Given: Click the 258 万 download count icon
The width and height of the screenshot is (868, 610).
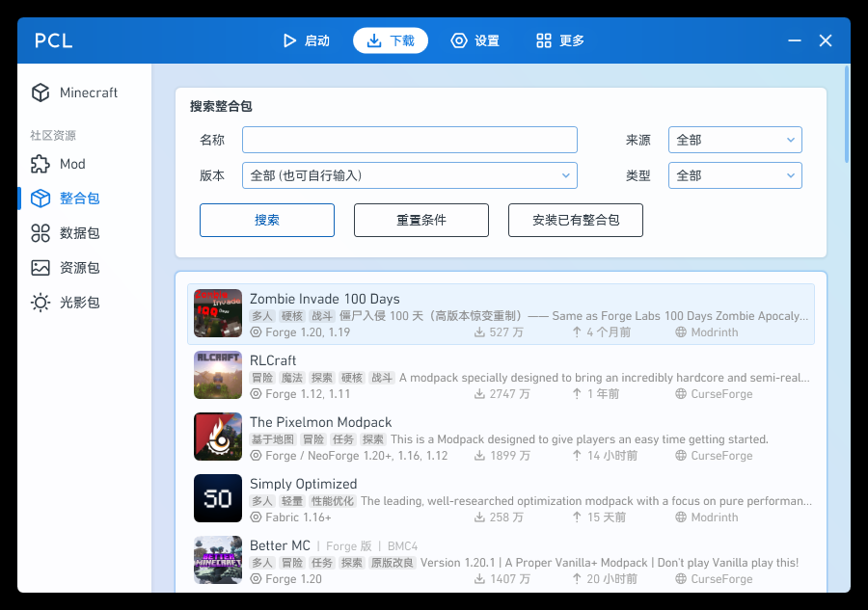Looking at the screenshot, I should pos(479,517).
